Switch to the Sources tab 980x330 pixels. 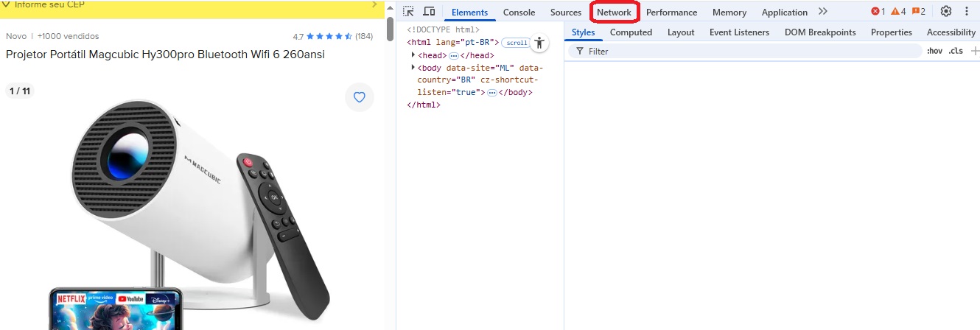coord(566,13)
